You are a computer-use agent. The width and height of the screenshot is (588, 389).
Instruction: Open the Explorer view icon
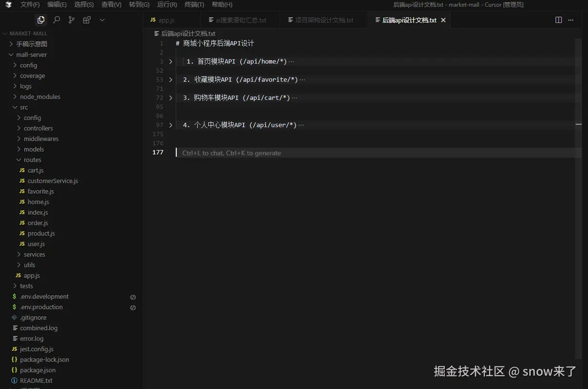point(41,20)
